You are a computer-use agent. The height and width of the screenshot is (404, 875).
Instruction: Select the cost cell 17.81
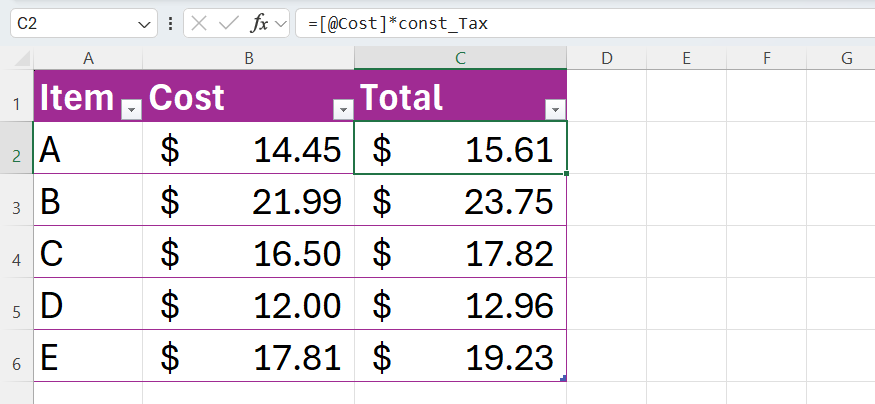pyautogui.click(x=249, y=355)
